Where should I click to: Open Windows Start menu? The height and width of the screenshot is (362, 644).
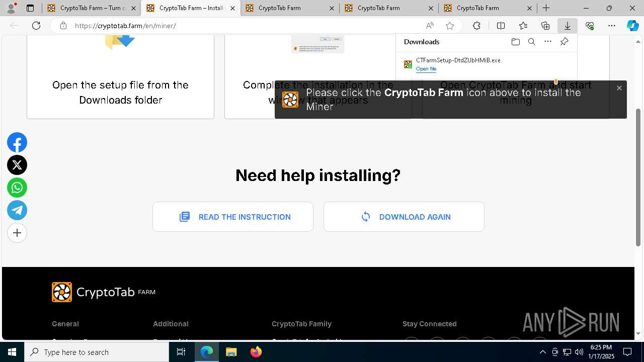pyautogui.click(x=12, y=352)
